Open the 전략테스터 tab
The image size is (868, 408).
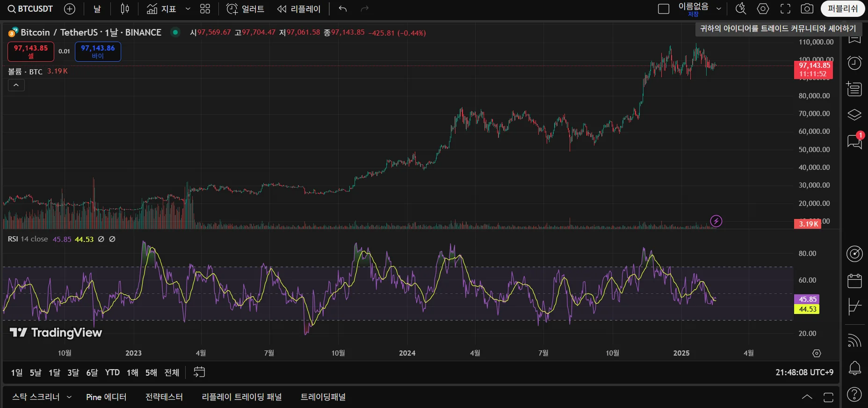pos(164,397)
